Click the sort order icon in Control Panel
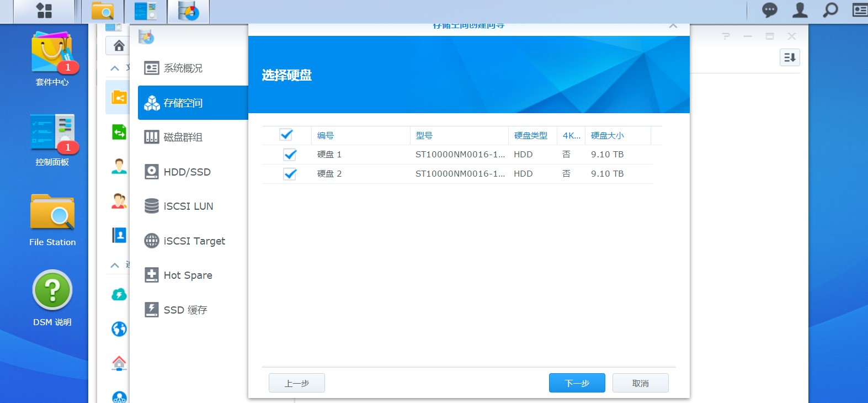 point(790,57)
